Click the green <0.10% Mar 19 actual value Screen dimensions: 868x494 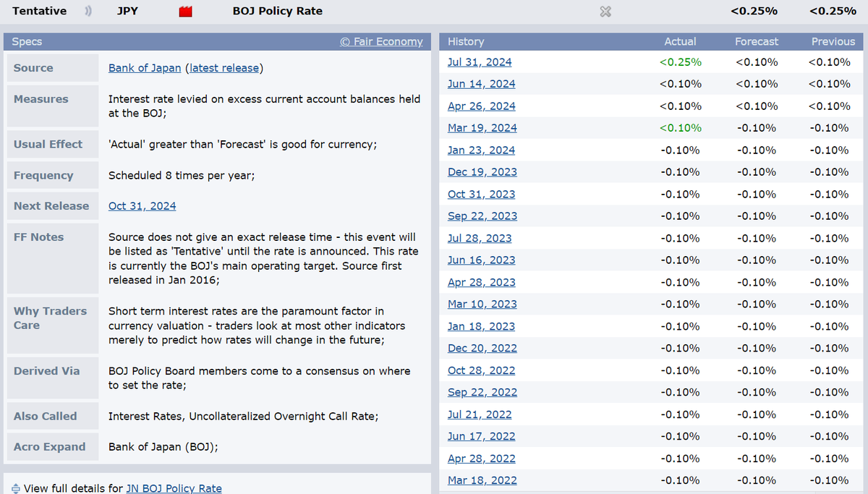coord(680,128)
